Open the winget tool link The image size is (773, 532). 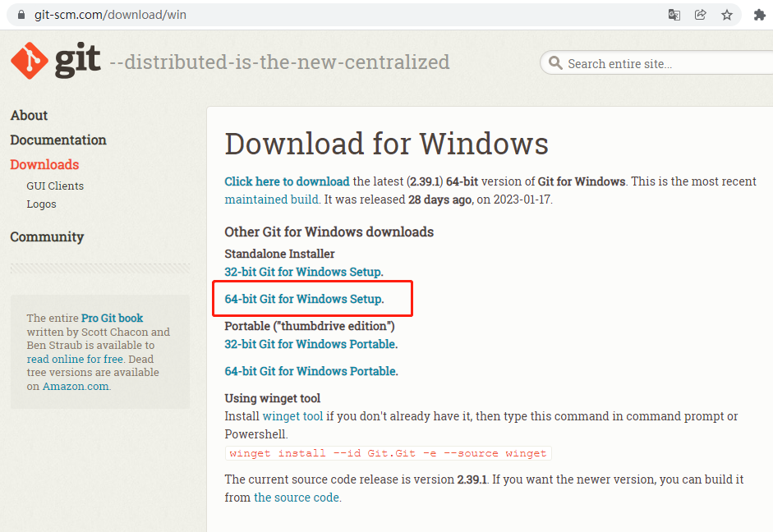click(x=292, y=416)
